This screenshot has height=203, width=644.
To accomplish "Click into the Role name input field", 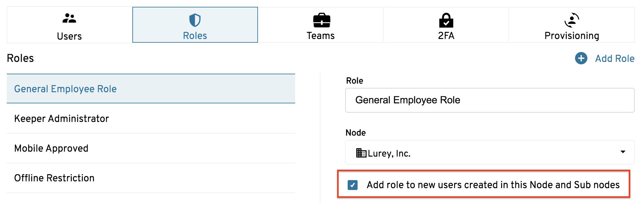I will [490, 100].
